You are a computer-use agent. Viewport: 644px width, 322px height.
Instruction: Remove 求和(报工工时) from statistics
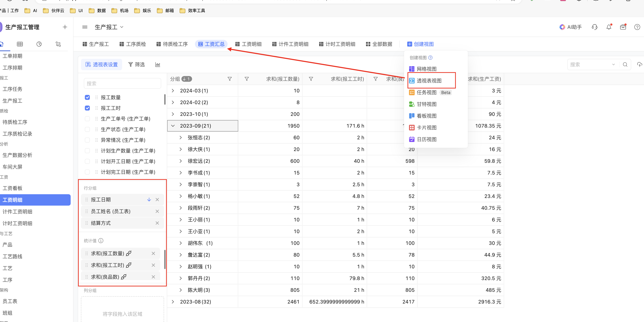(x=153, y=265)
